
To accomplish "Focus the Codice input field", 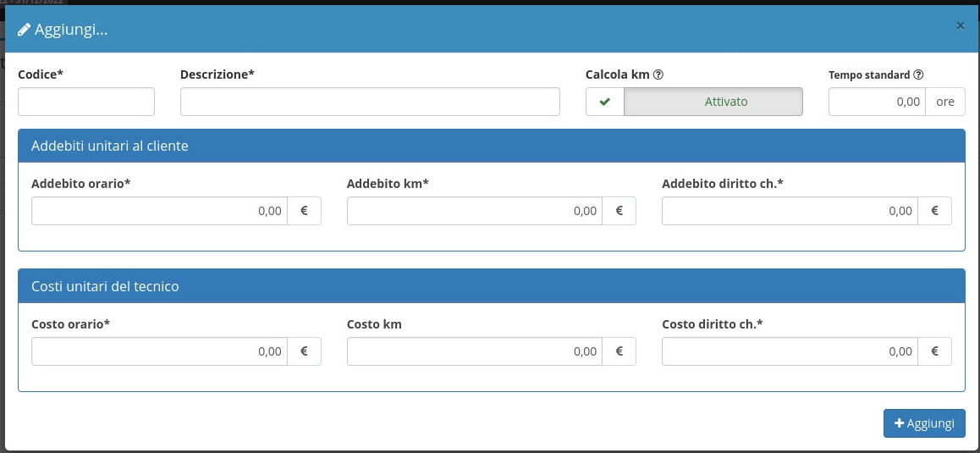I will pyautogui.click(x=86, y=102).
